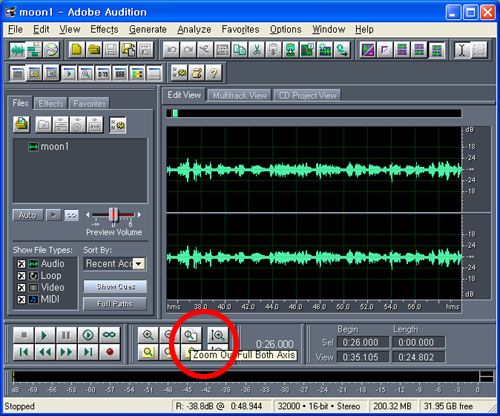Viewport: 500px width, 416px height.
Task: Uncheck the Loop file type checkbox
Action: point(21,276)
